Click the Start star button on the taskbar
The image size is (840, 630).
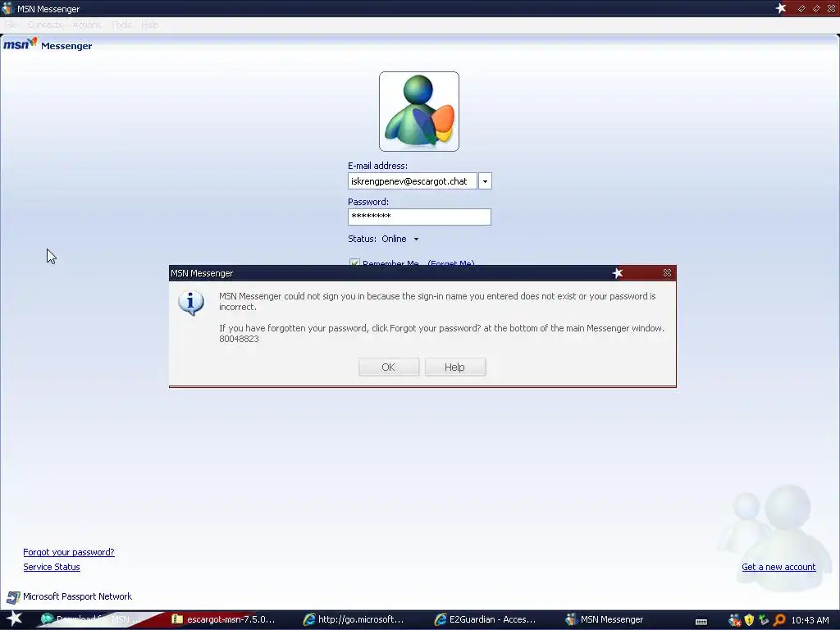click(x=14, y=619)
